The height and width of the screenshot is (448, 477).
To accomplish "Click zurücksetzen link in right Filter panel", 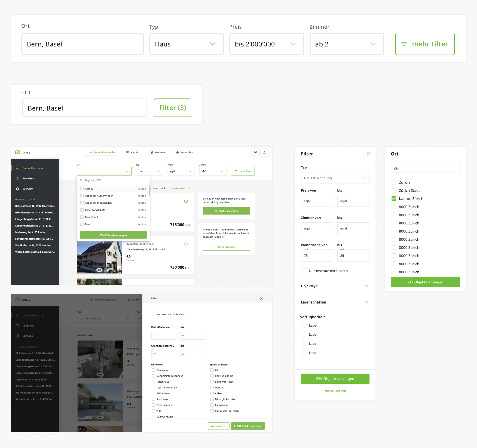I will coord(335,391).
